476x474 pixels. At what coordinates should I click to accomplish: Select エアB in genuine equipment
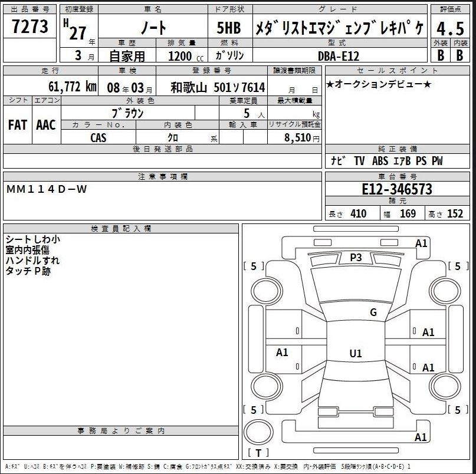(x=402, y=161)
